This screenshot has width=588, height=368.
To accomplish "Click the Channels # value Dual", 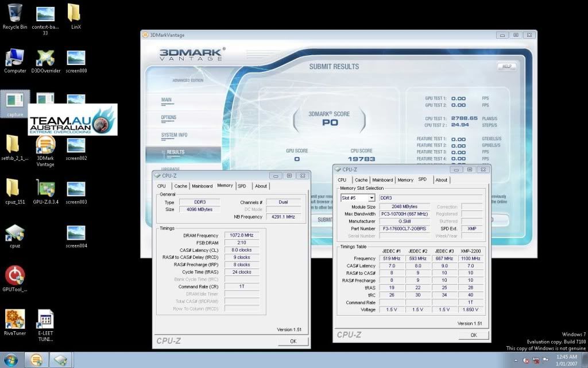I will 283,202.
